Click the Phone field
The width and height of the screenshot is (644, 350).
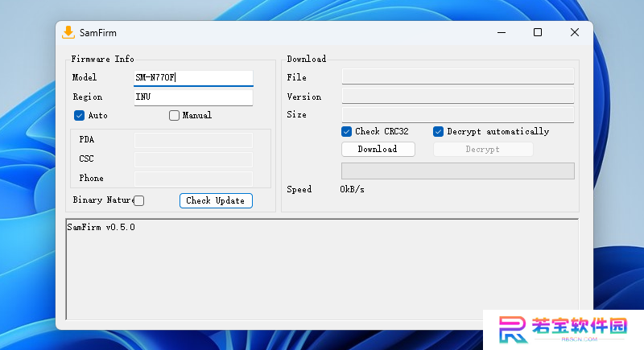click(193, 179)
